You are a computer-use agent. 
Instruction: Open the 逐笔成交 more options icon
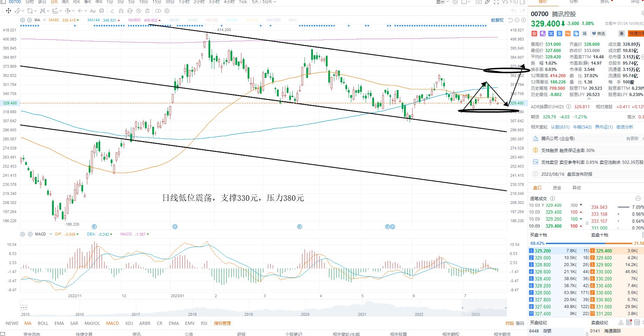pos(638,198)
